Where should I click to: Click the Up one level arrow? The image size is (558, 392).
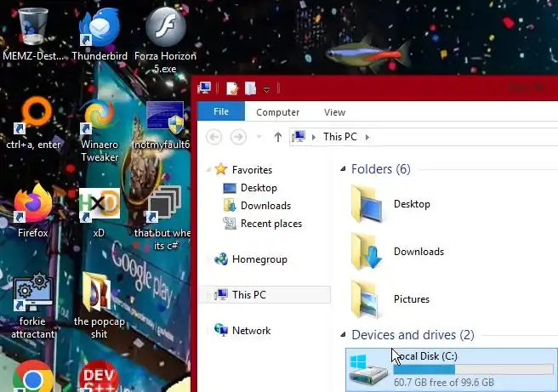278,137
